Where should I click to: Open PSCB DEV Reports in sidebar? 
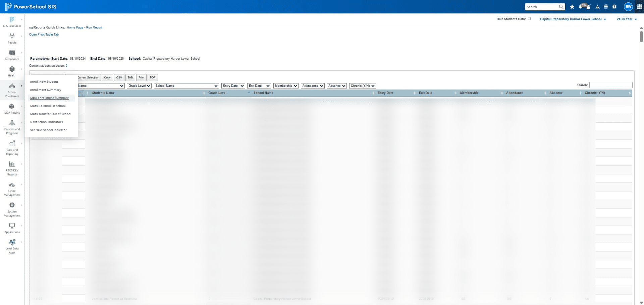(x=12, y=168)
